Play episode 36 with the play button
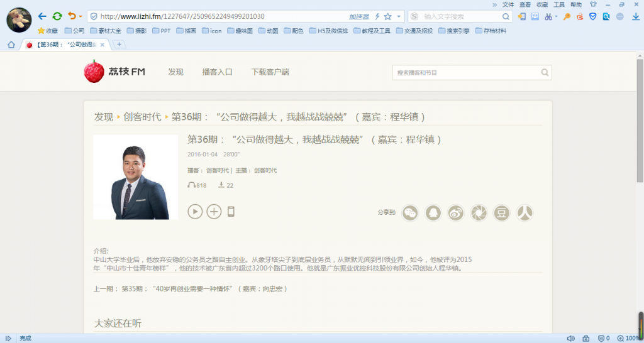Screen dimensions: 644x343 click(195, 212)
